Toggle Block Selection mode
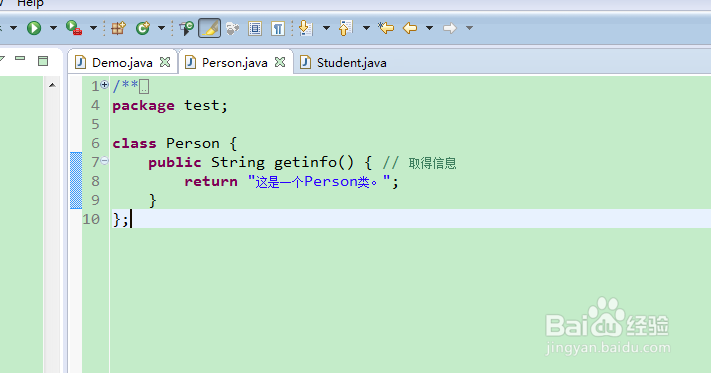The image size is (711, 373). tap(255, 29)
